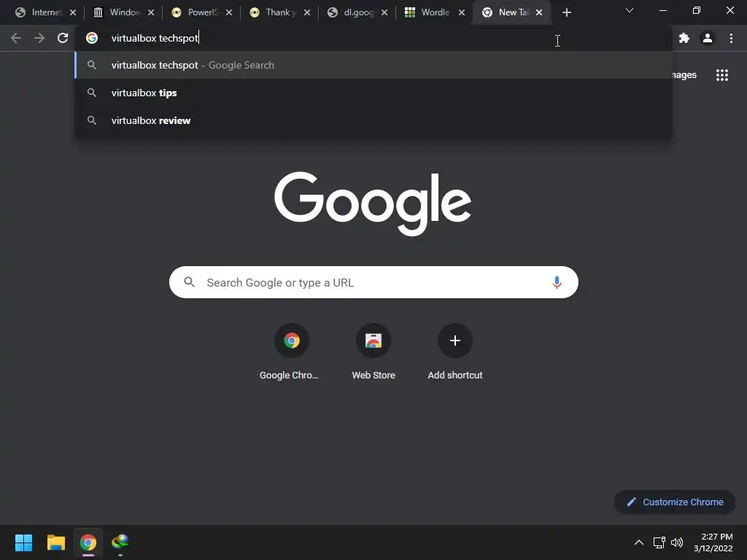Open the Images link
747x560 pixels.
[x=684, y=75]
